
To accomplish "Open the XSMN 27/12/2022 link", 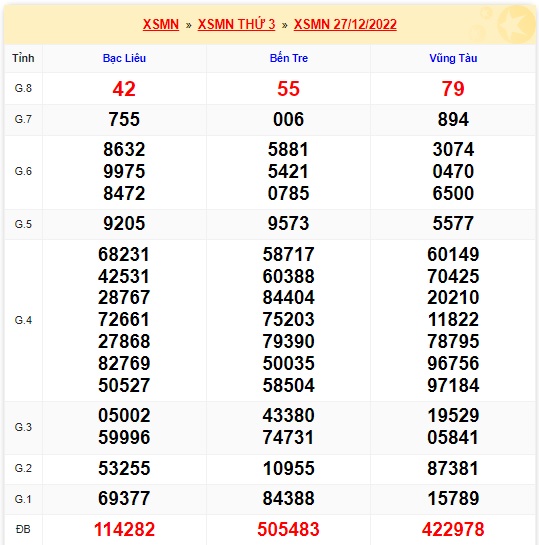I will [345, 25].
